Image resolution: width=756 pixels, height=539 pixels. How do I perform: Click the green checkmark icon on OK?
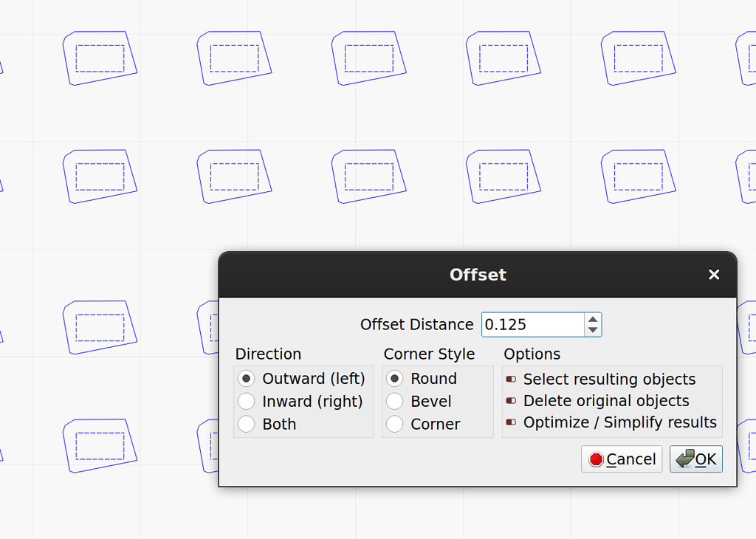(x=684, y=459)
